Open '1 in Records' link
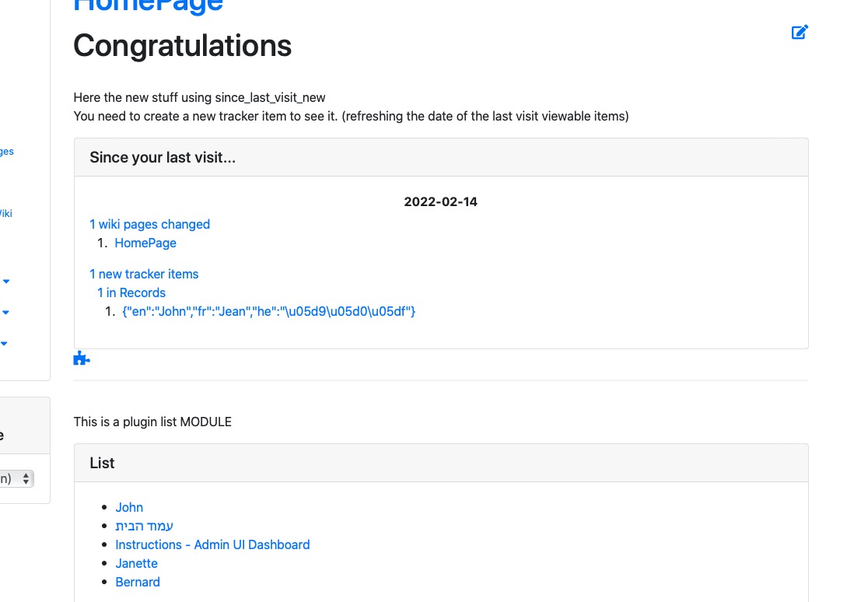 tap(131, 293)
